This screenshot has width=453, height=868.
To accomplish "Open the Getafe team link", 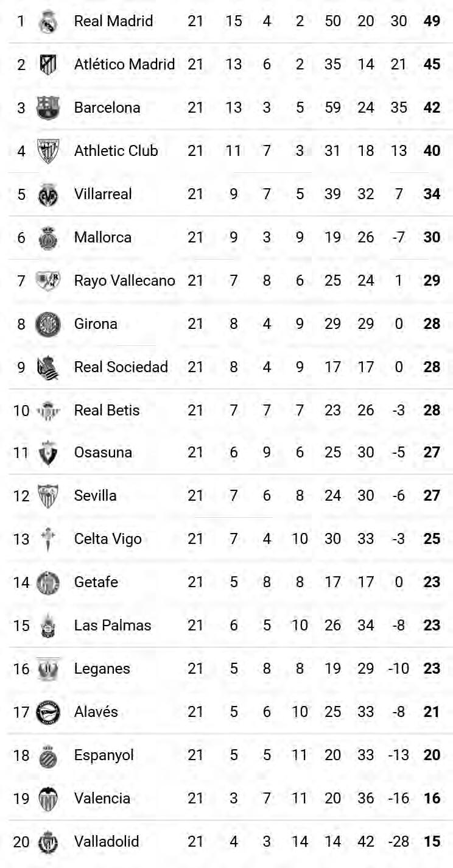I will coord(96,582).
